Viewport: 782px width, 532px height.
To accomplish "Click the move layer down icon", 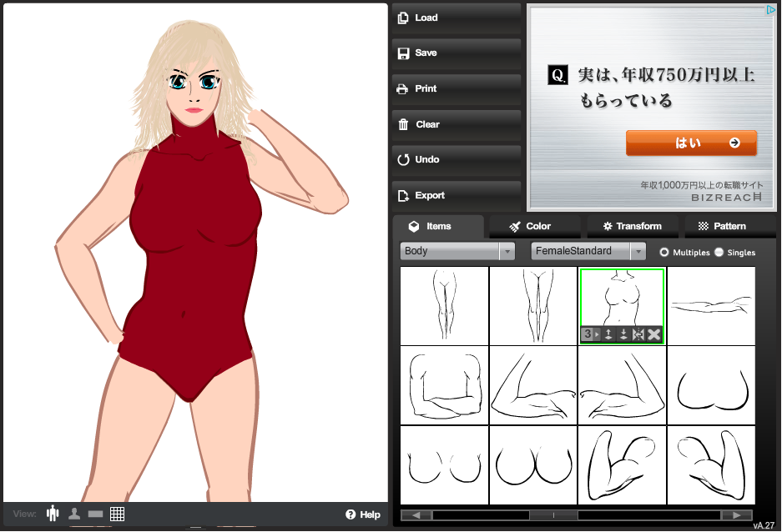I will coord(623,334).
